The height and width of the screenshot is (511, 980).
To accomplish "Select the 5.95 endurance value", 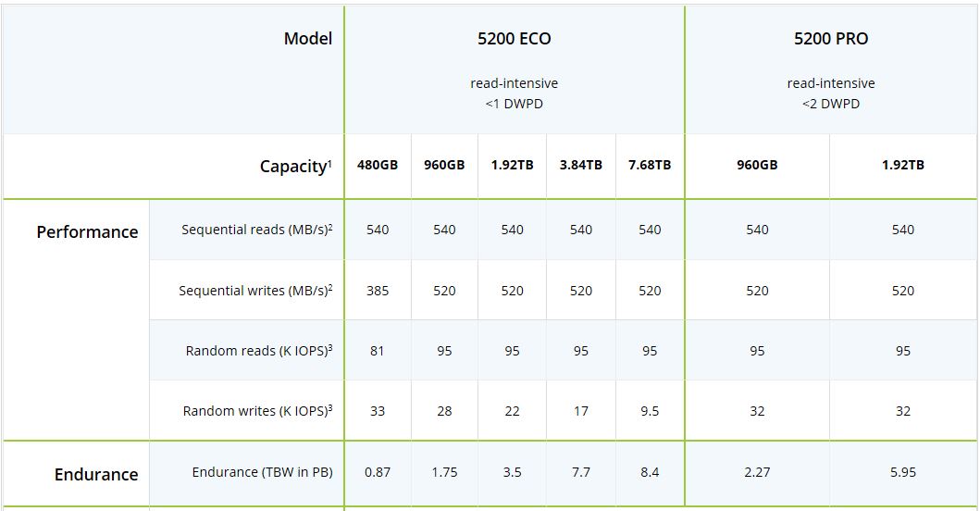I will pyautogui.click(x=902, y=472).
